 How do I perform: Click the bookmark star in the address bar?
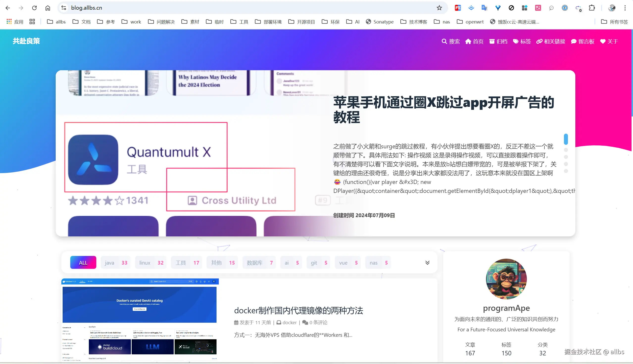439,8
